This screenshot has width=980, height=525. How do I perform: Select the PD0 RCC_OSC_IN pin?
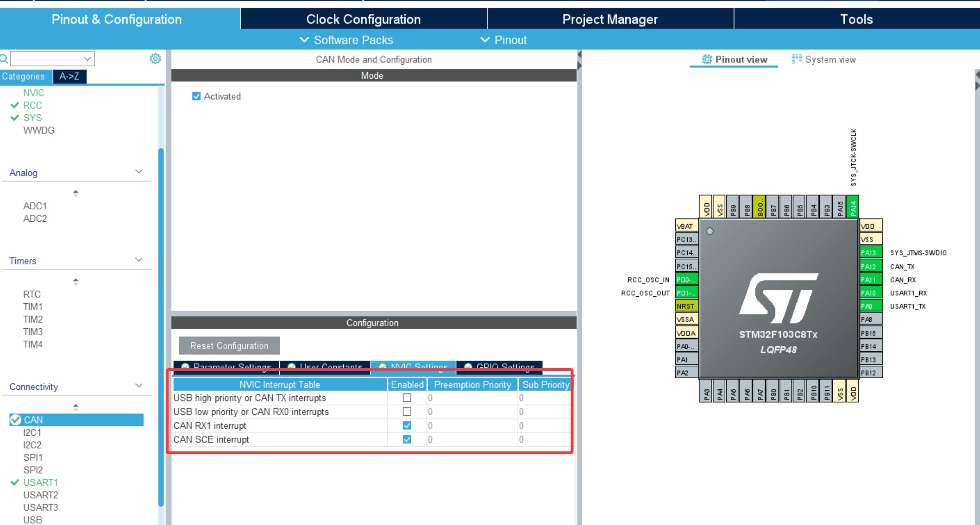[687, 280]
